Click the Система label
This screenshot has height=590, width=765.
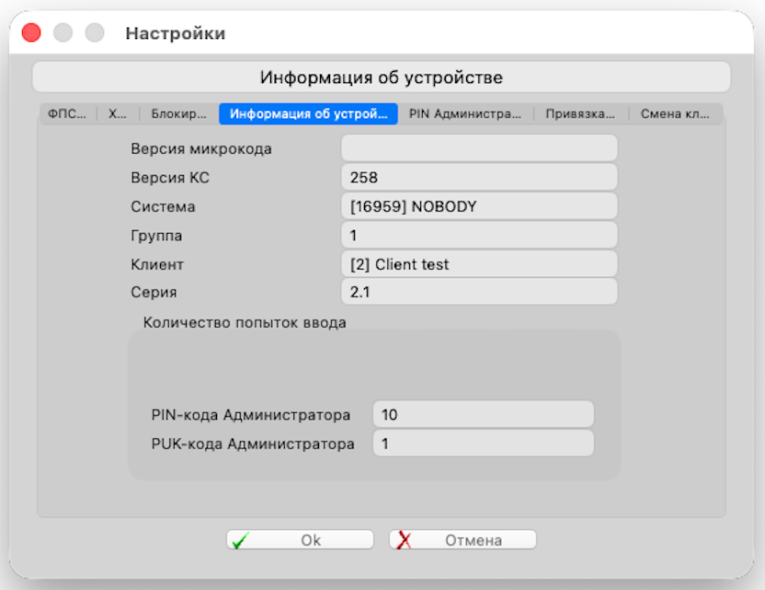[163, 206]
